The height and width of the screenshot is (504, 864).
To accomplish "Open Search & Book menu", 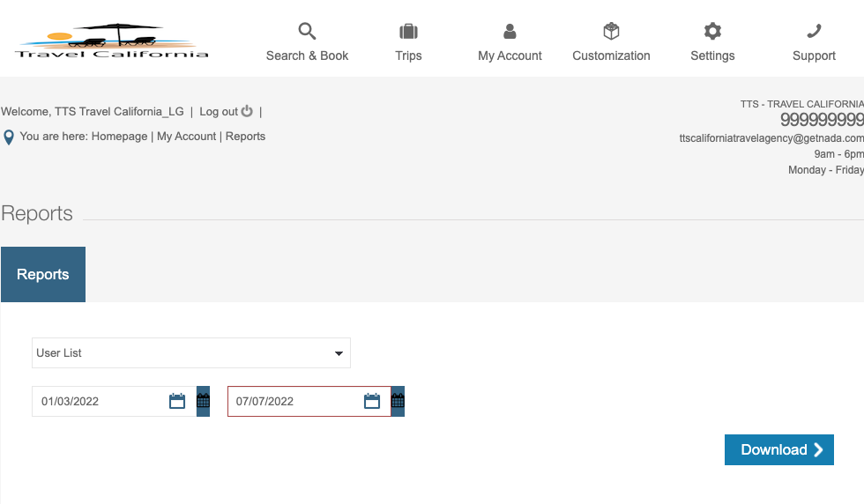I will point(307,56).
